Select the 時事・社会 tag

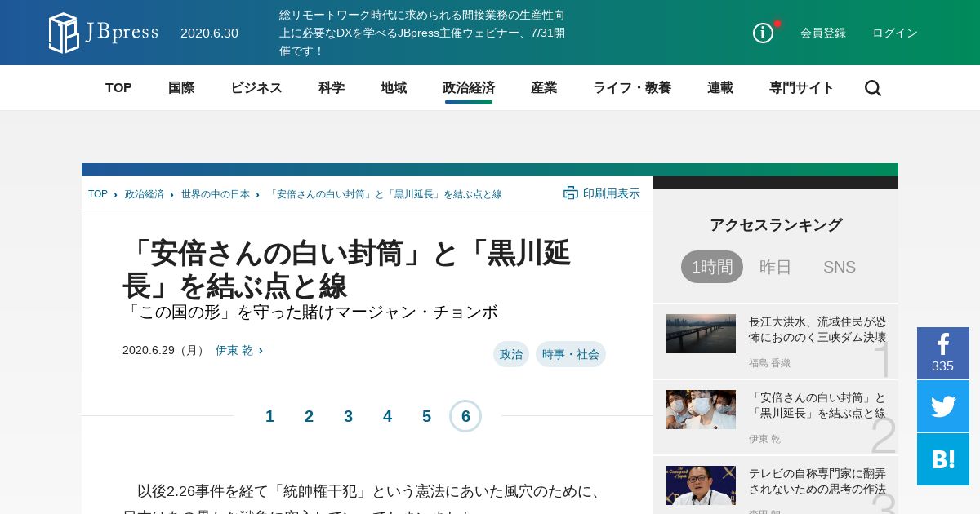click(x=571, y=354)
